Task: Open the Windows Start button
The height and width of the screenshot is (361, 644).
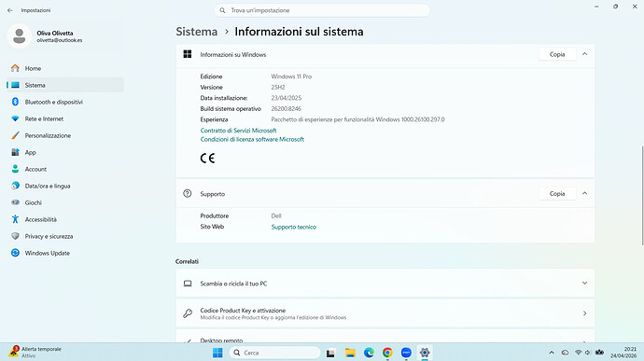Action: pyautogui.click(x=217, y=353)
